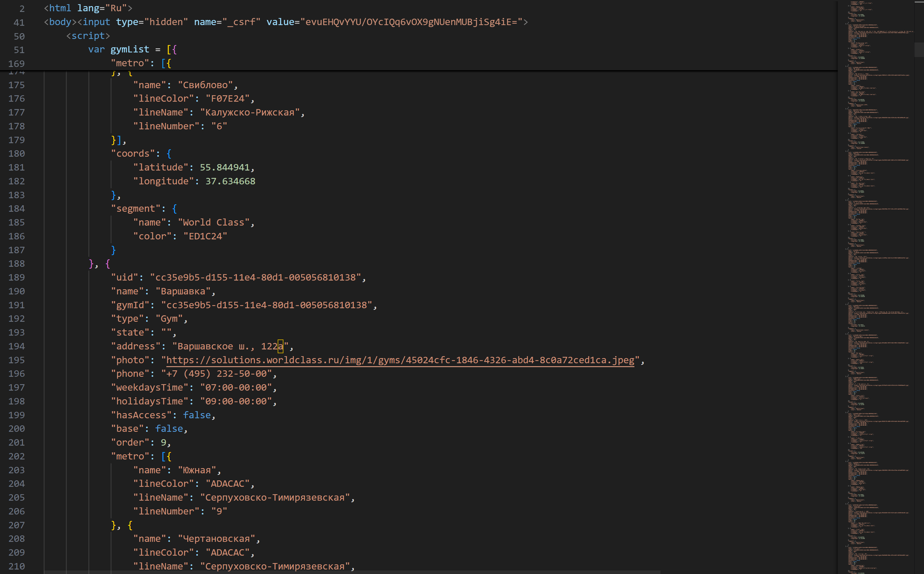
Task: Open the worldclass.ru photo URL link
Action: click(x=400, y=360)
